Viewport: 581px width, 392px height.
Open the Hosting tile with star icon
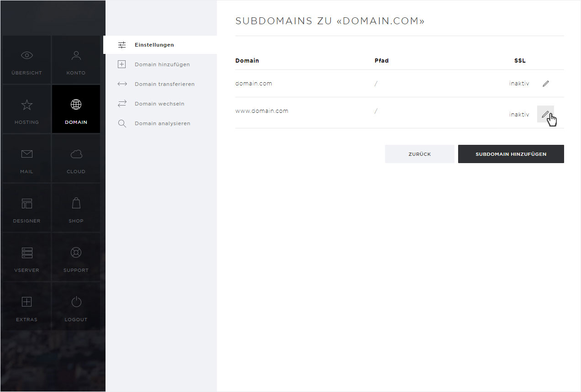(26, 109)
